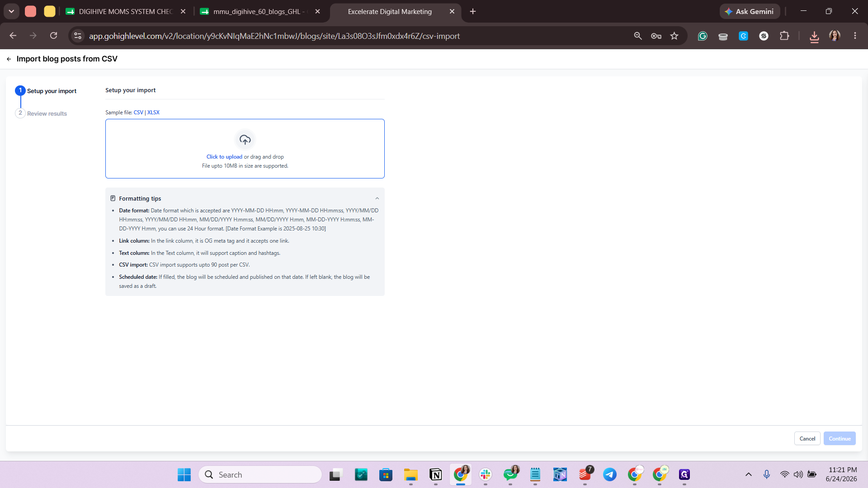
Task: Cancel the CSV import
Action: point(807,438)
